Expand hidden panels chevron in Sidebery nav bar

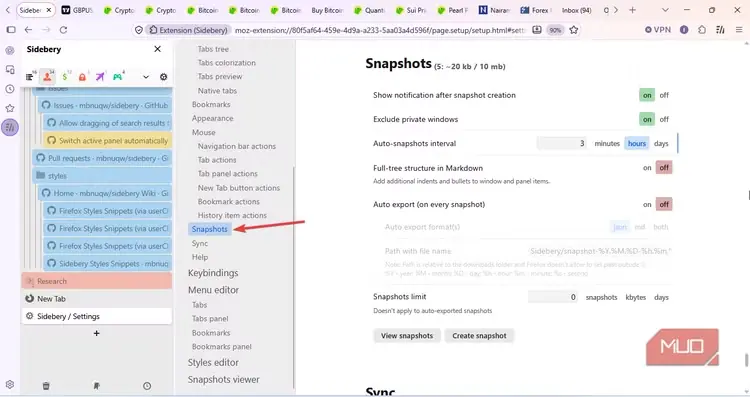146,77
